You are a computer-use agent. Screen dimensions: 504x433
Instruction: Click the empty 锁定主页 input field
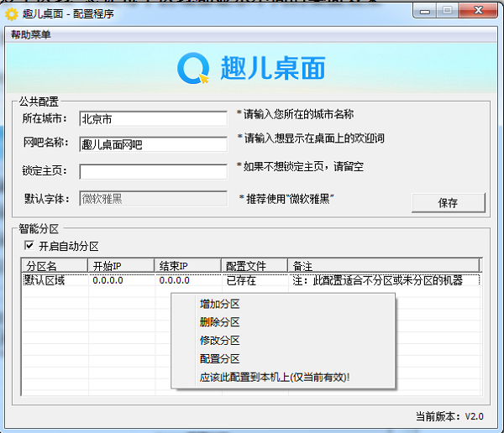154,172
